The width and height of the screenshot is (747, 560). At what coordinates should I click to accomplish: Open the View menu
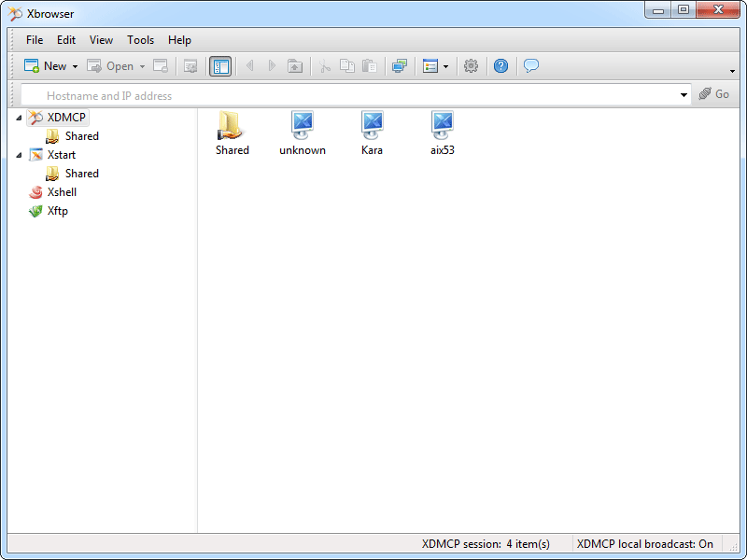point(101,40)
